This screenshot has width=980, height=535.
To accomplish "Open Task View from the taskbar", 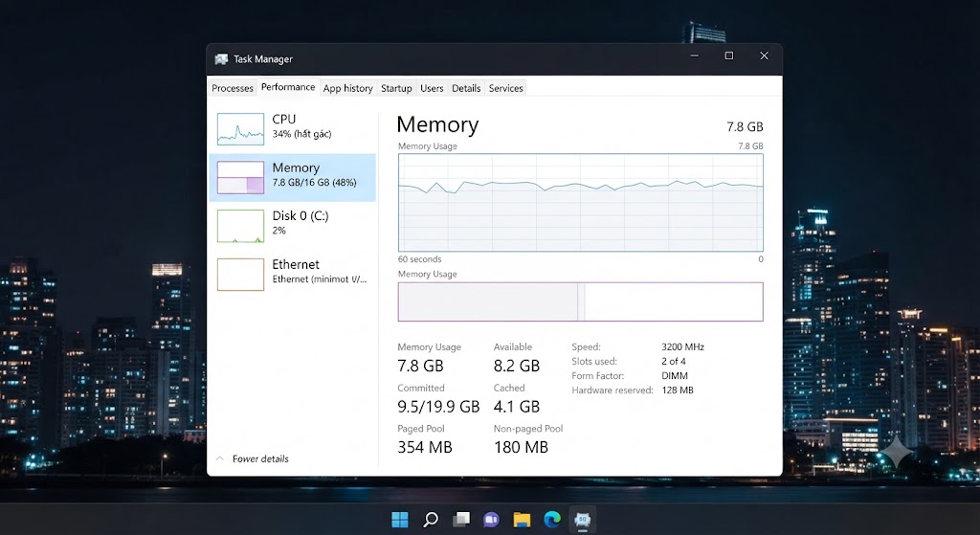I will pos(461,519).
